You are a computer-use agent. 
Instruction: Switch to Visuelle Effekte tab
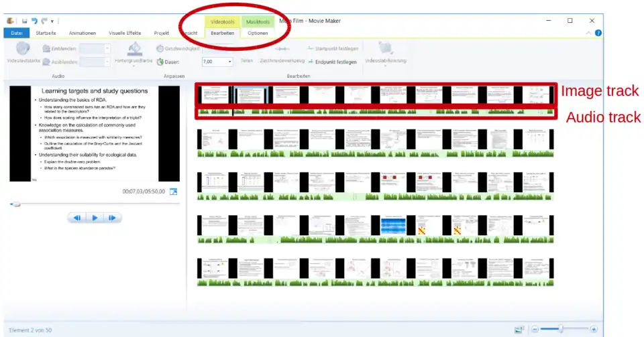click(125, 33)
